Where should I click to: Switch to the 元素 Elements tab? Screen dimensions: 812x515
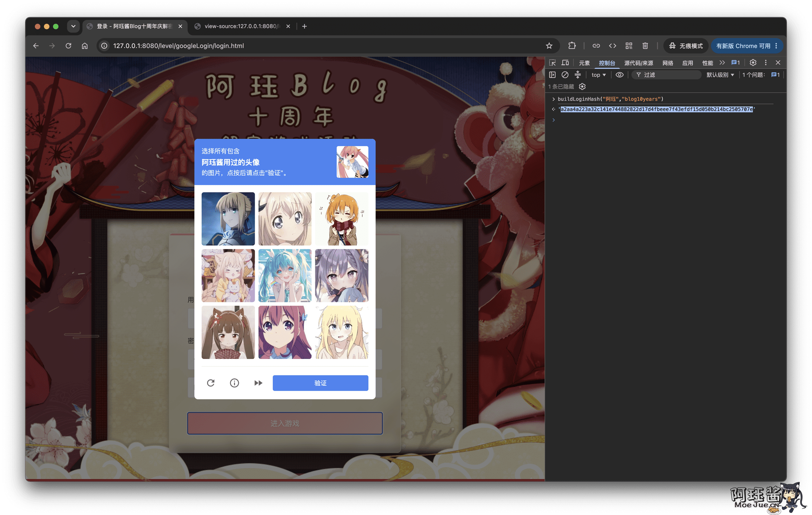point(584,63)
